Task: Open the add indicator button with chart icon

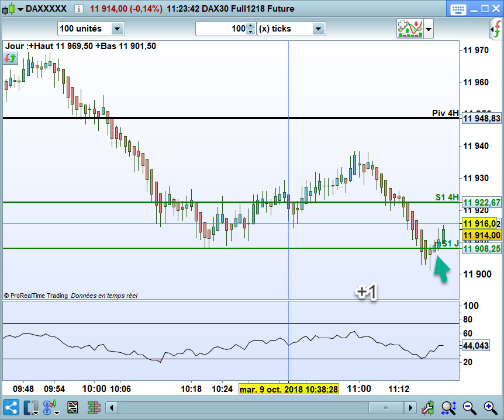Action: [x=410, y=29]
